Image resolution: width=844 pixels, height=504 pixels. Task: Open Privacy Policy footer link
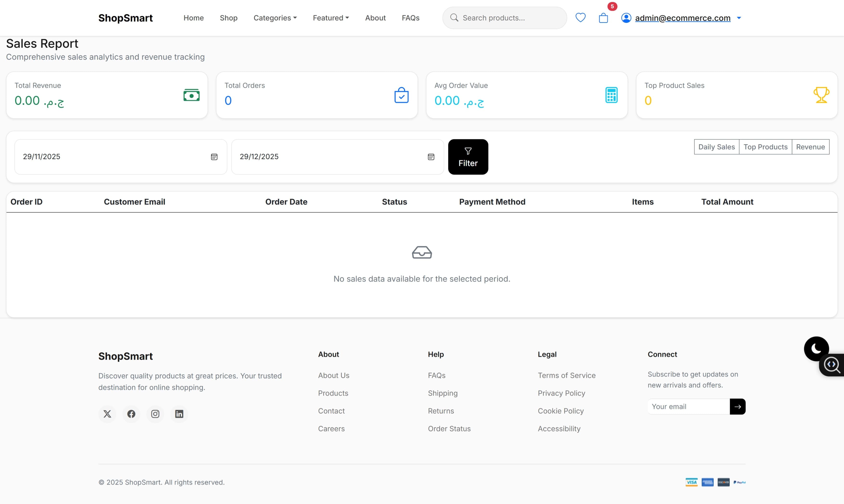coord(561,393)
